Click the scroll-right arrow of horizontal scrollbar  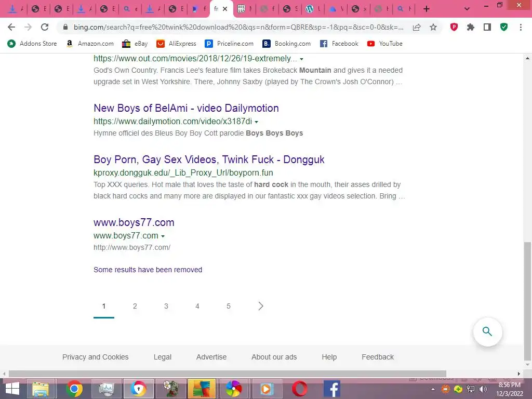(x=518, y=374)
